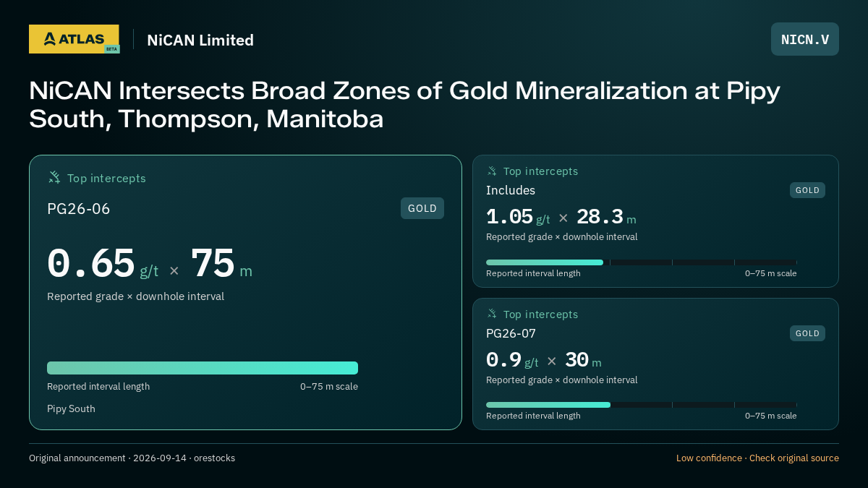Click "Low confidence · Check original source" notice
This screenshot has height=488, width=868.
pos(757,458)
